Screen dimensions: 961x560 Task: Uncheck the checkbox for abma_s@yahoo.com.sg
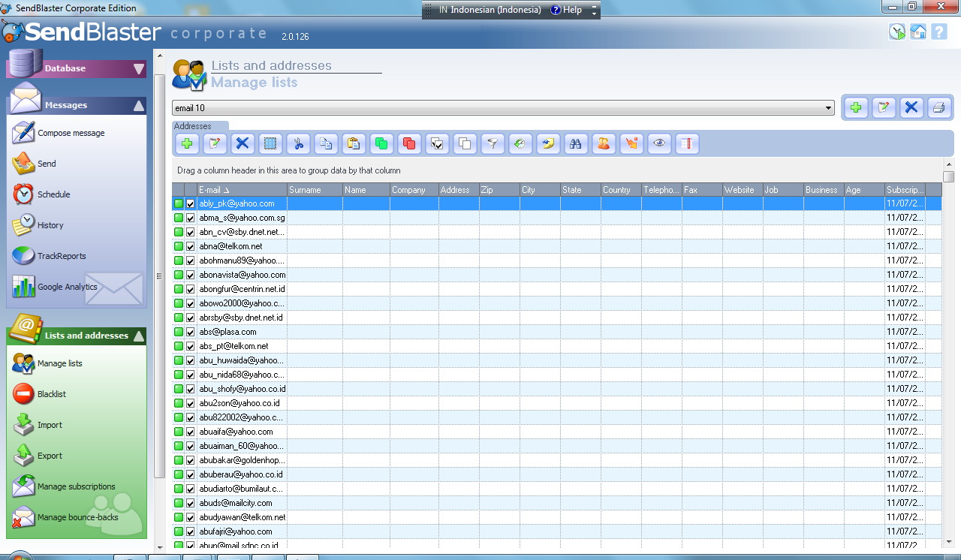(191, 218)
